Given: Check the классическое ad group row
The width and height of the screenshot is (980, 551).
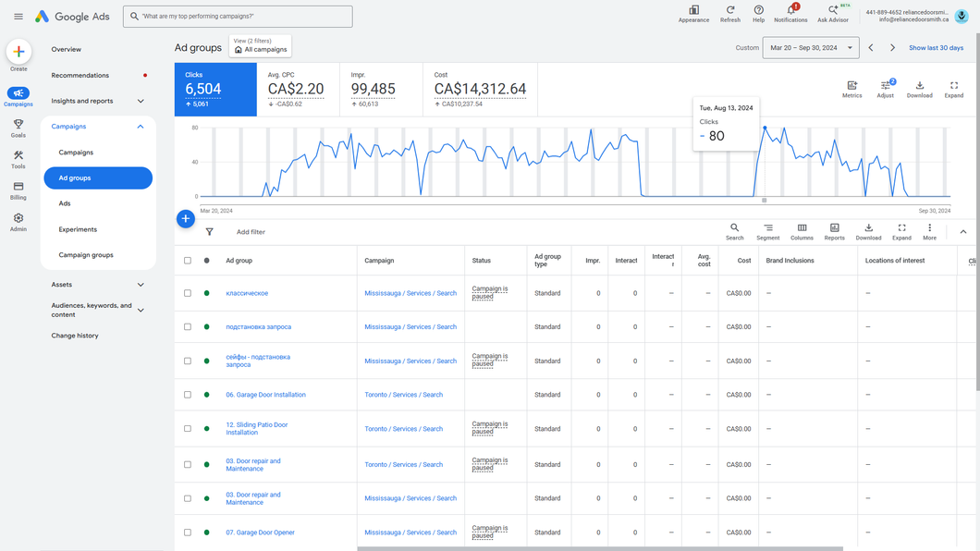Looking at the screenshot, I should click(188, 293).
